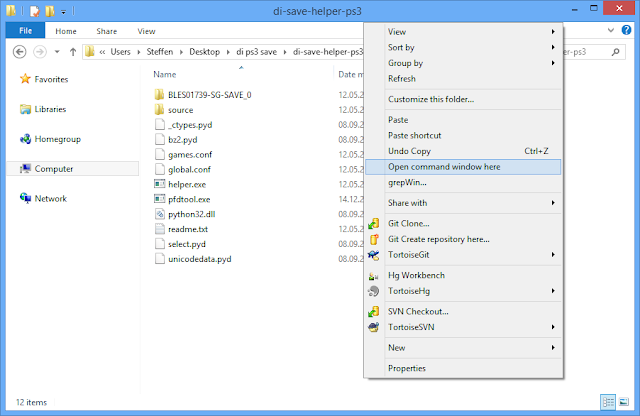
Task: Click the Name column header
Action: pos(165,74)
